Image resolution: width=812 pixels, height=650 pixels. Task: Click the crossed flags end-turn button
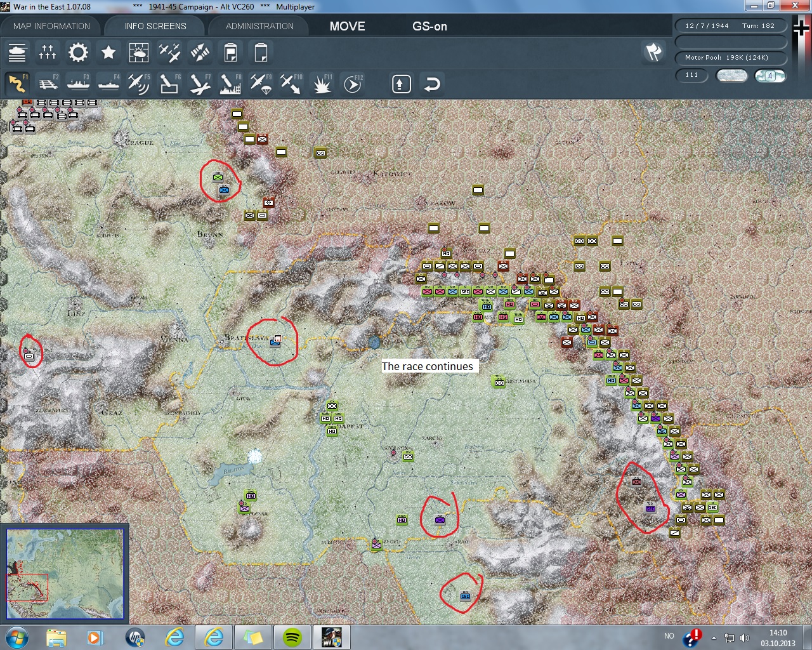(x=653, y=52)
